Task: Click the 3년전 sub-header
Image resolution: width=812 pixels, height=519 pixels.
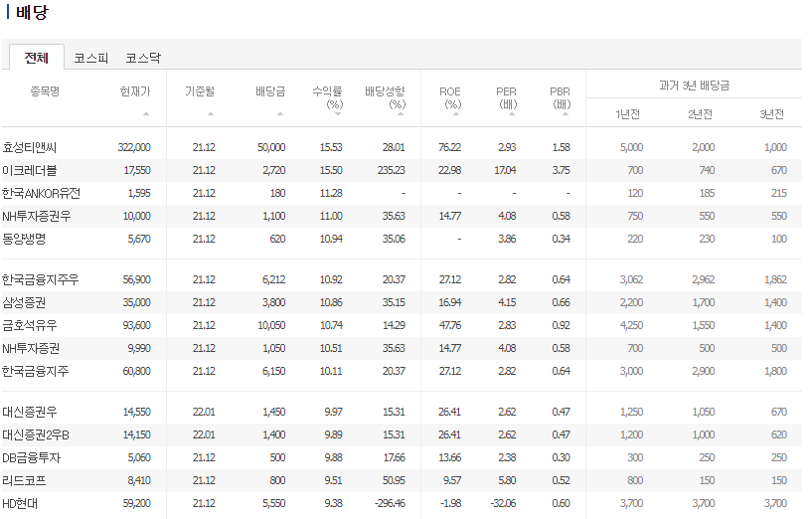Action: 771,114
